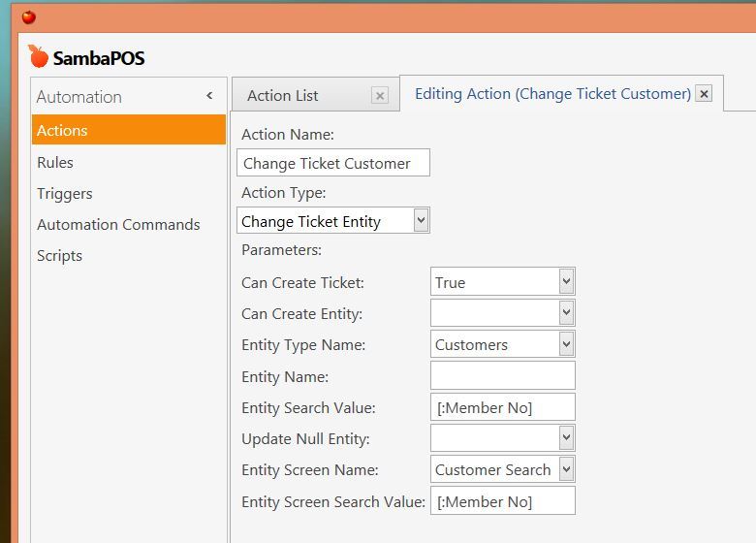Collapse the Automation panel with the arrow
756x543 pixels.
pos(209,95)
